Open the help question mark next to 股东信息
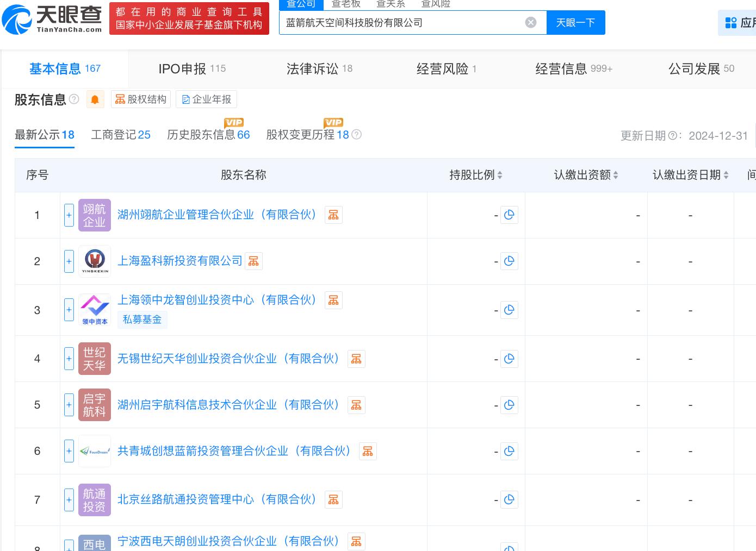Image resolution: width=756 pixels, height=551 pixels. (x=74, y=99)
